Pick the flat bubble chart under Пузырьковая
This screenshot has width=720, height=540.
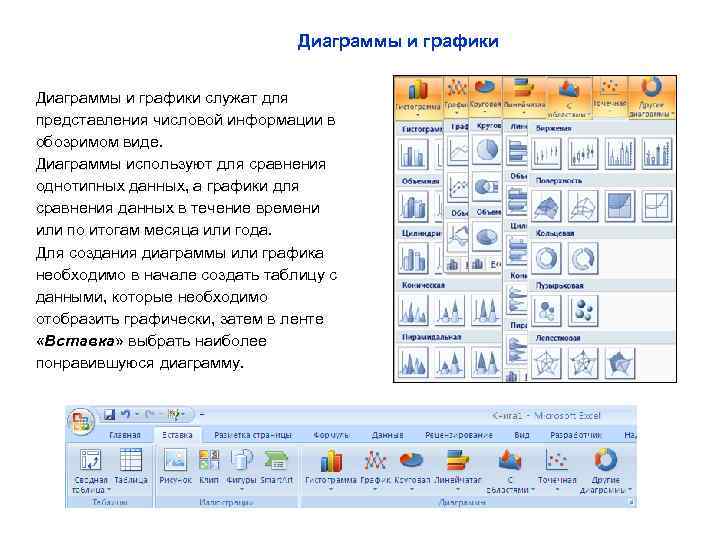pos(546,311)
